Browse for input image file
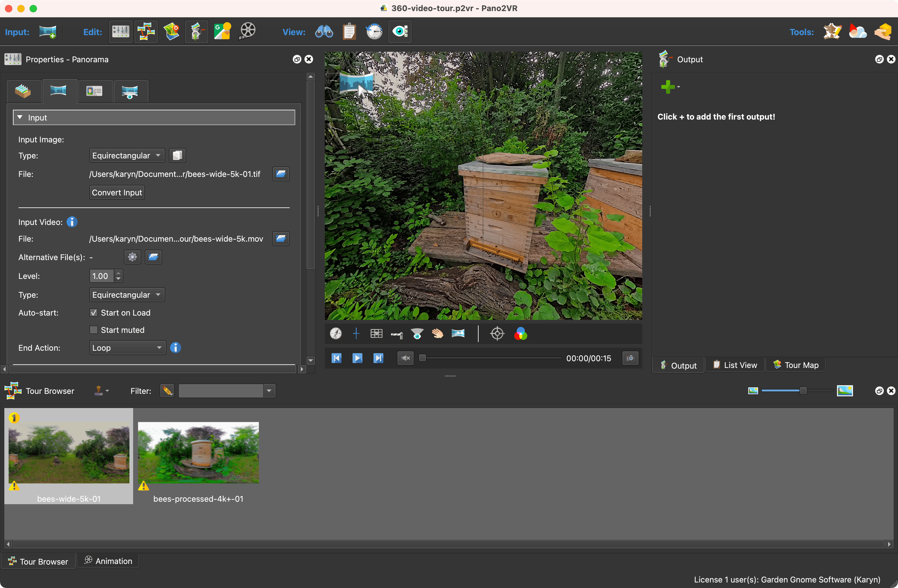Screen dimensions: 898x588 coord(281,174)
